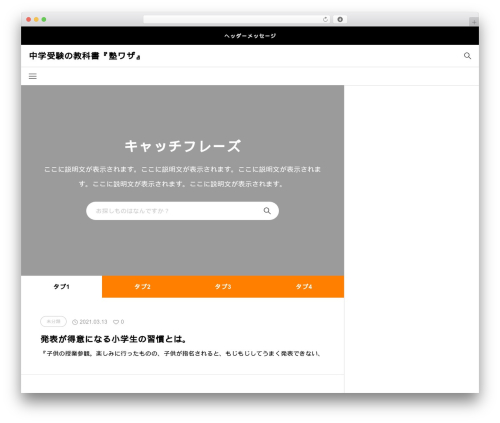Click the browser reload icon
Viewport: 500px width, 423px height.
coord(325,19)
